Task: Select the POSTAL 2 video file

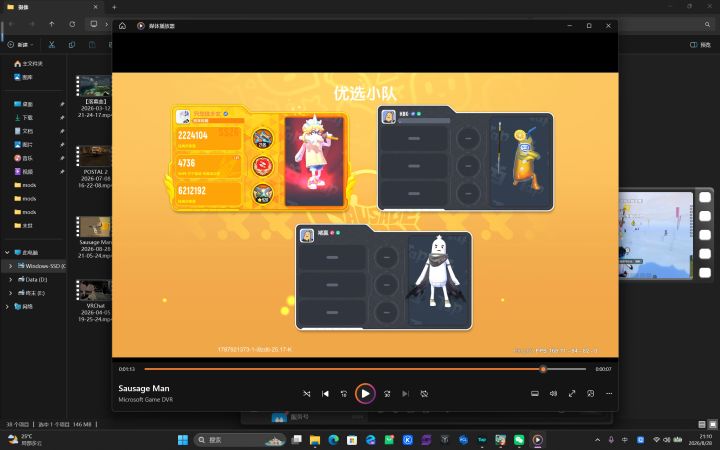Action: [x=95, y=167]
